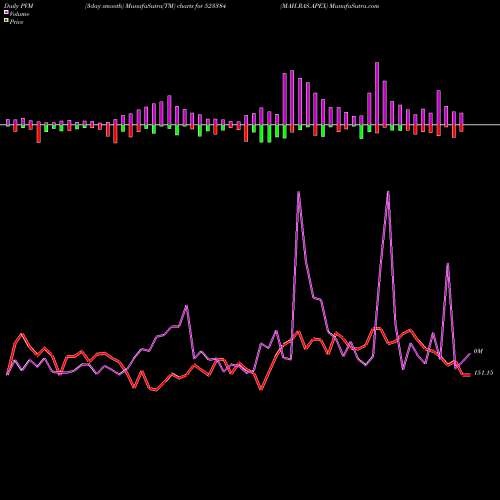Click the purple Volume legend swatch
The image size is (500, 500).
[x=6, y=13]
